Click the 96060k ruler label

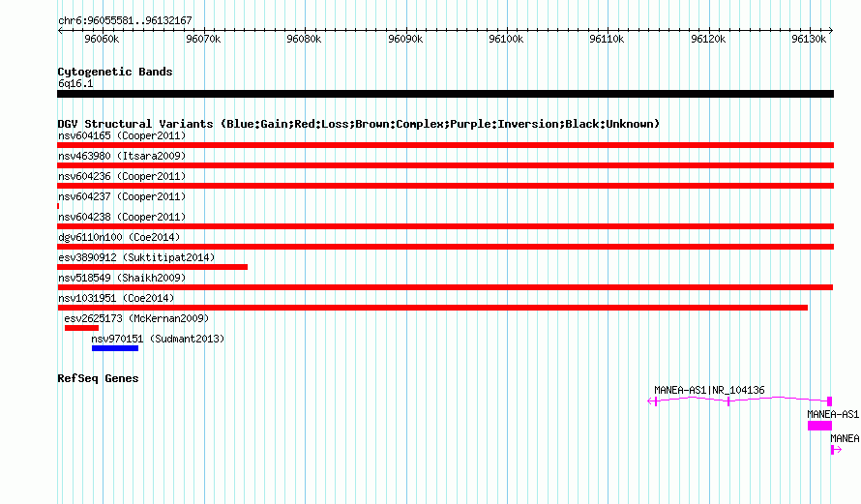(x=102, y=39)
